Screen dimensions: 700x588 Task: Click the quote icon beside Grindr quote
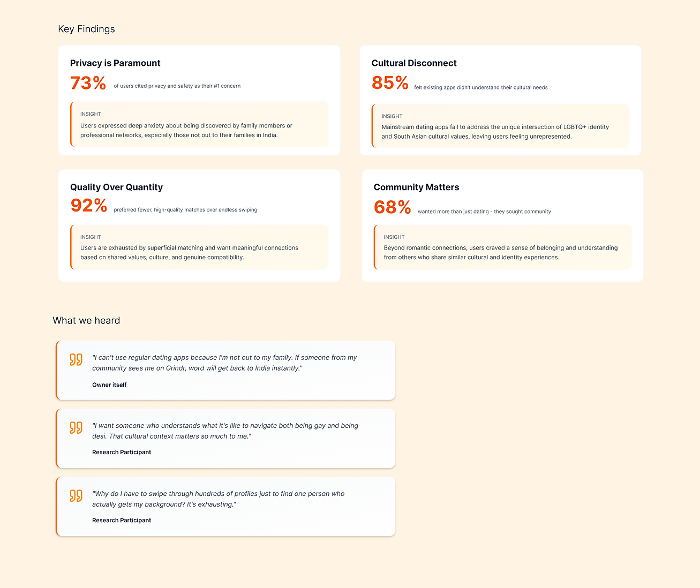[76, 359]
